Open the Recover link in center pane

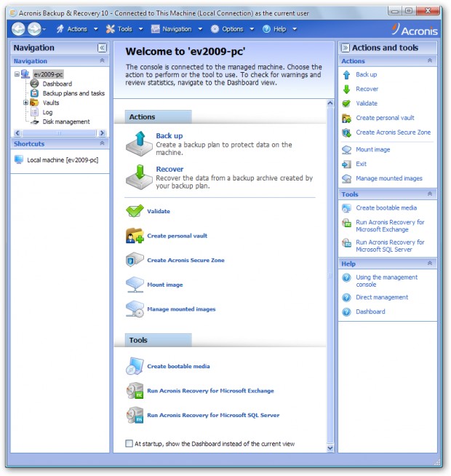coord(169,169)
